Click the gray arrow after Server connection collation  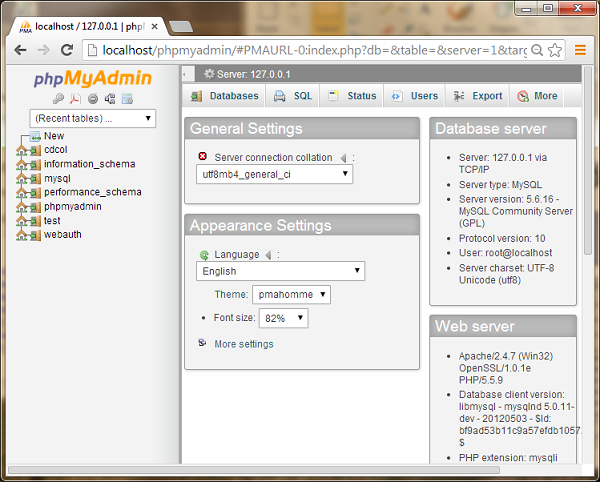[343, 158]
